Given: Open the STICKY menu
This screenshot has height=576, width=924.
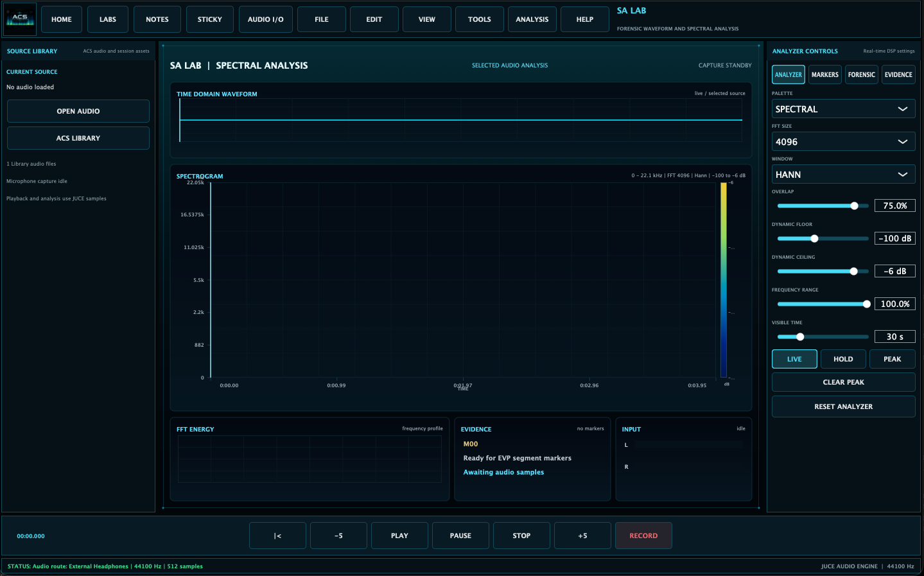Looking at the screenshot, I should click(x=210, y=19).
